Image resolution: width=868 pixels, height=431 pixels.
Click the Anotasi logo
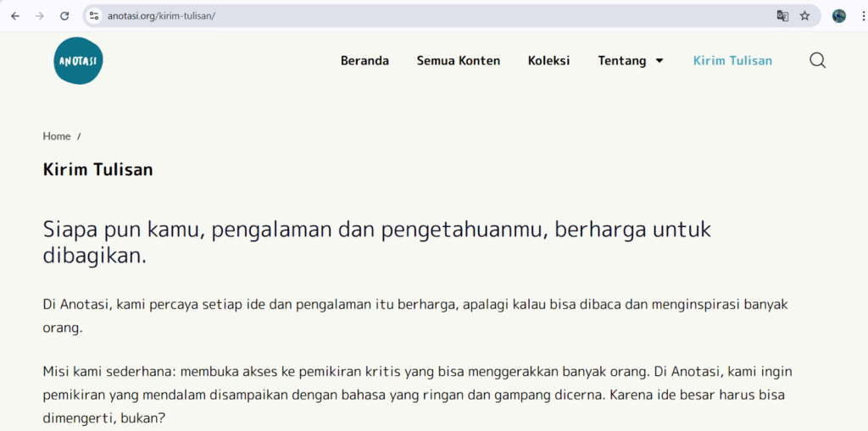78,61
